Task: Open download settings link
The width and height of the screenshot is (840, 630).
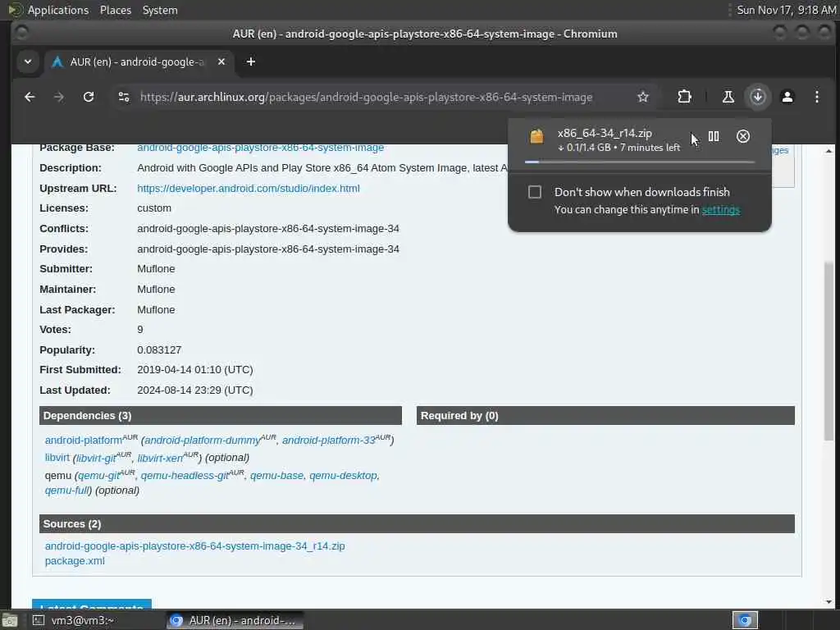Action: click(720, 209)
